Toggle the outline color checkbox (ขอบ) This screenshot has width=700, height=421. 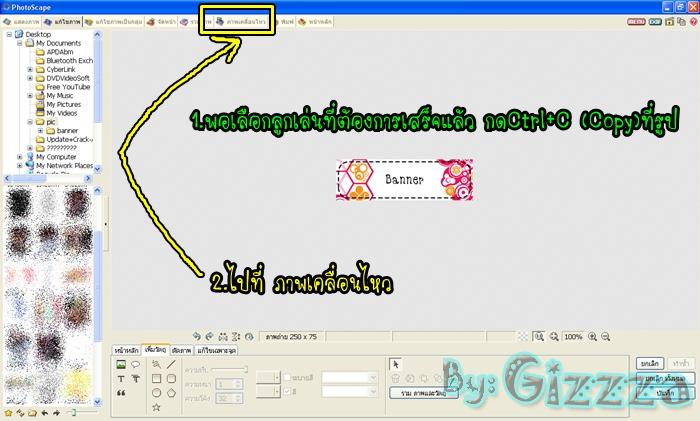pyautogui.click(x=288, y=378)
